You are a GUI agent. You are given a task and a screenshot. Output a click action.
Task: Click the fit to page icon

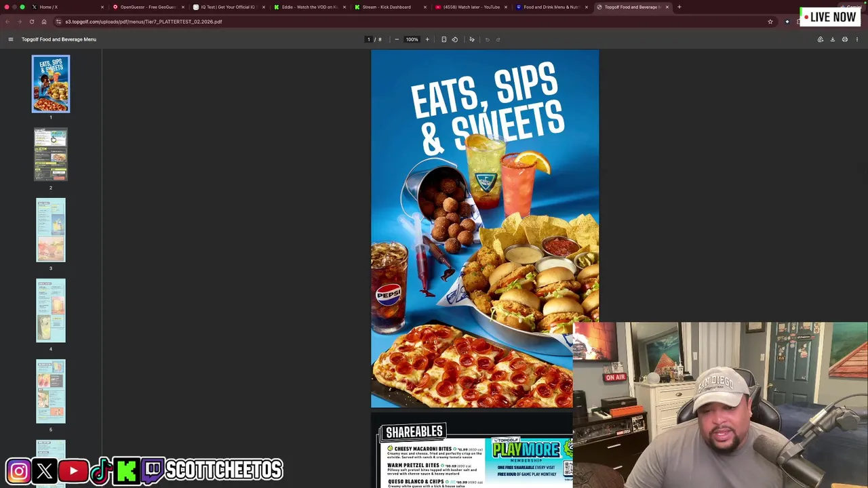444,39
